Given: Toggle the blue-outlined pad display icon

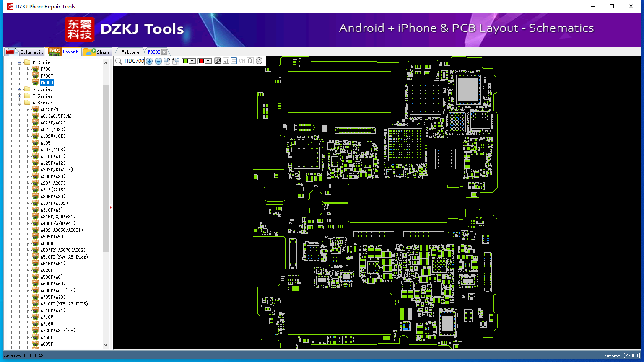Looking at the screenshot, I should (x=234, y=61).
